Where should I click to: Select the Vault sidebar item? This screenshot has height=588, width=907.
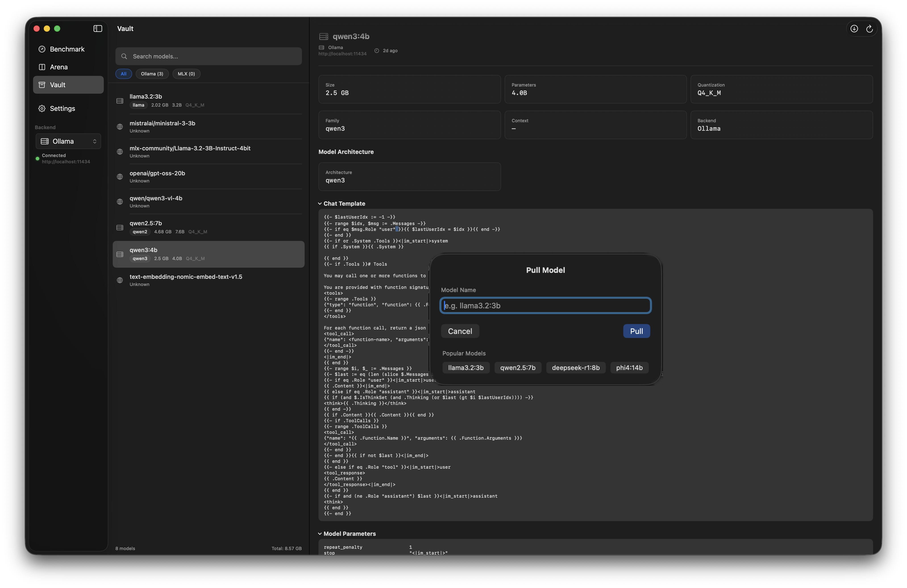(x=68, y=85)
